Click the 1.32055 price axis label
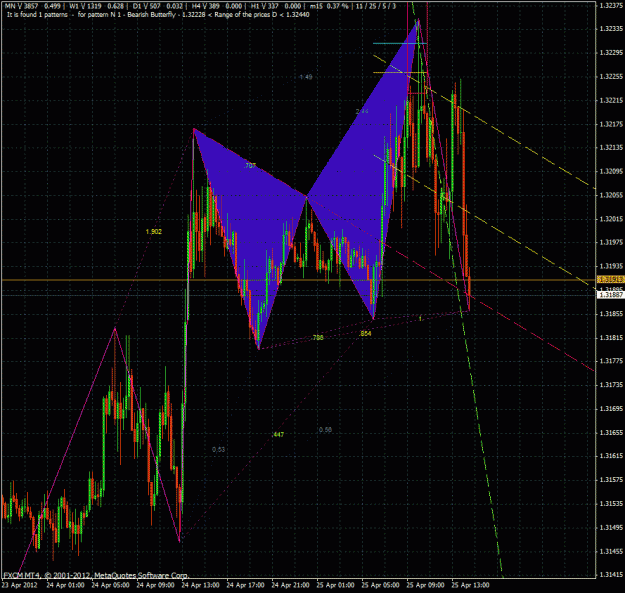The image size is (625, 593). click(611, 195)
